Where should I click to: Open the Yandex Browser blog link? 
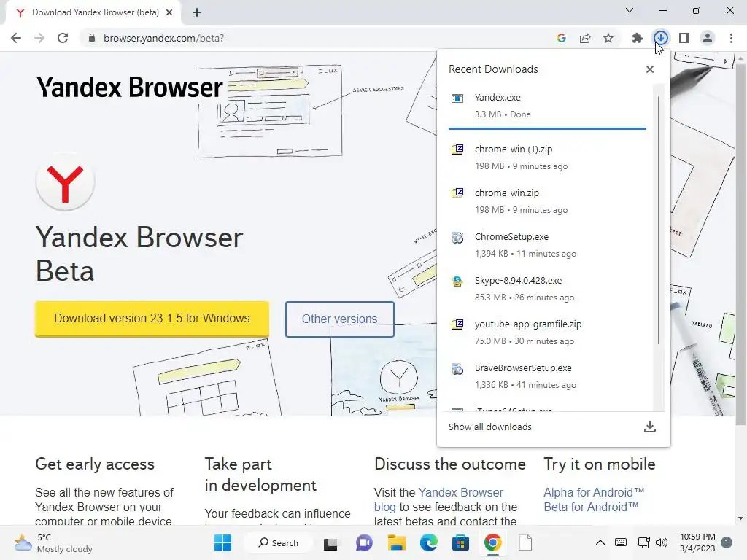438,499
